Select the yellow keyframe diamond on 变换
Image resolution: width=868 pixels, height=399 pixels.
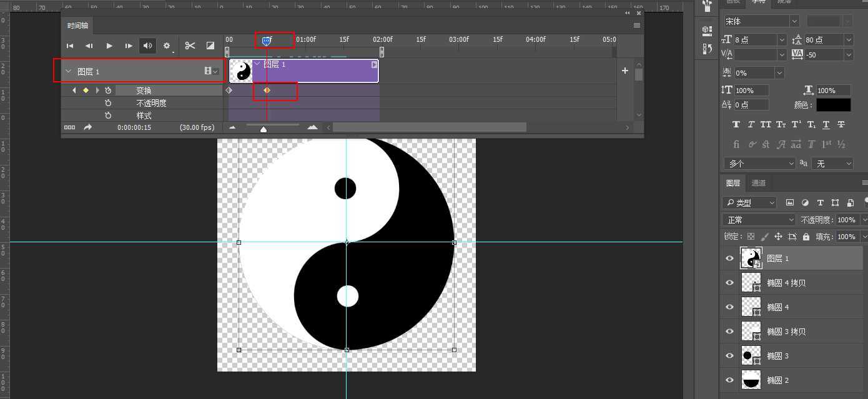(267, 90)
